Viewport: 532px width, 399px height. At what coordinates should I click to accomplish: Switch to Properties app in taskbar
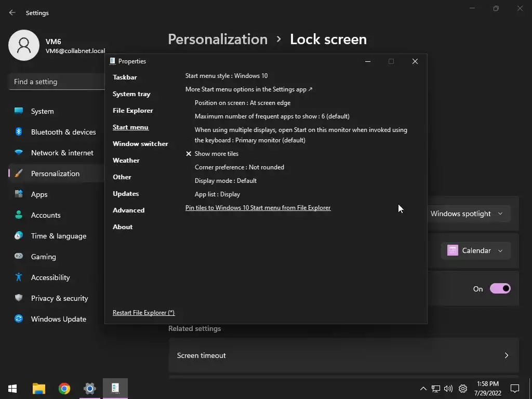click(x=115, y=389)
